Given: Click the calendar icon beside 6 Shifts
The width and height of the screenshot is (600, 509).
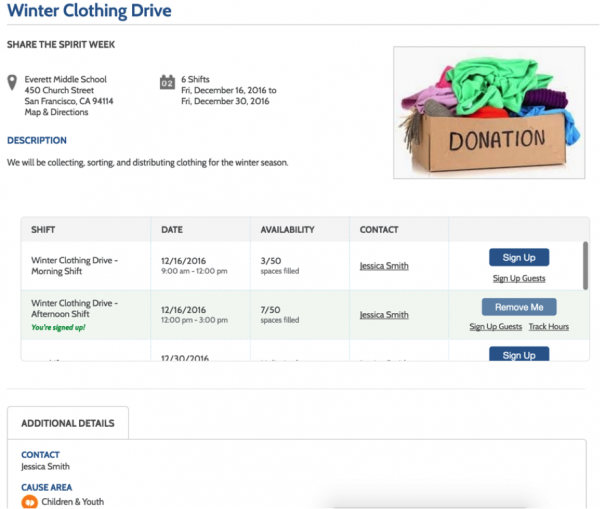Looking at the screenshot, I should tap(167, 83).
